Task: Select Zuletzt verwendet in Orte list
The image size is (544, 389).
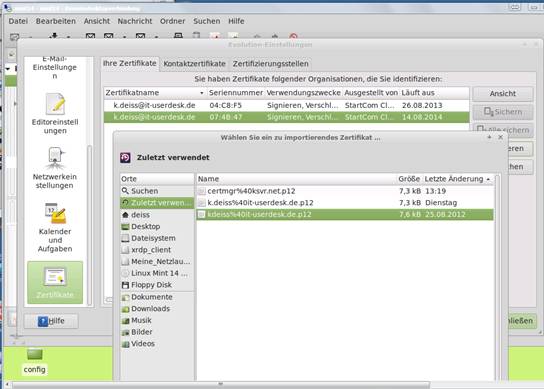Action: click(157, 203)
